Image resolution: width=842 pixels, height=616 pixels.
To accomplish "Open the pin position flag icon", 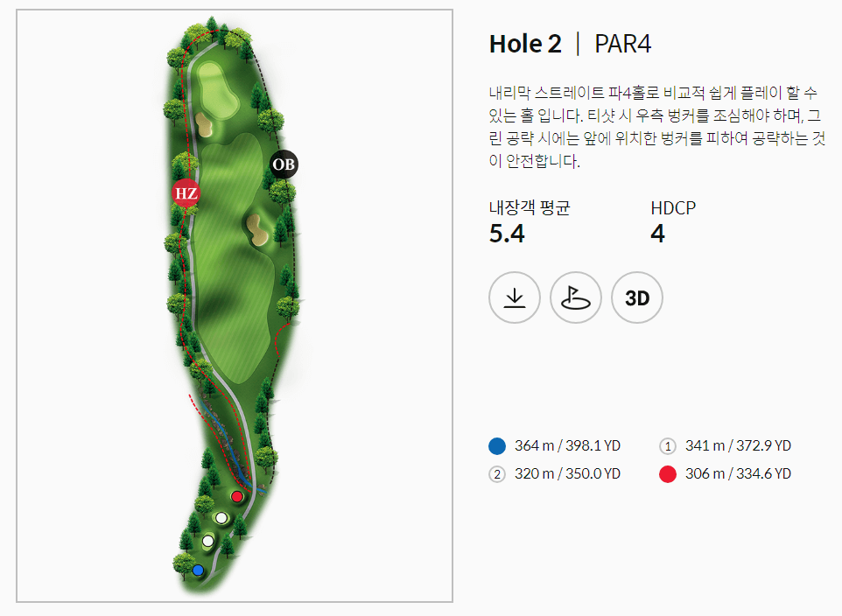I will tap(575, 297).
